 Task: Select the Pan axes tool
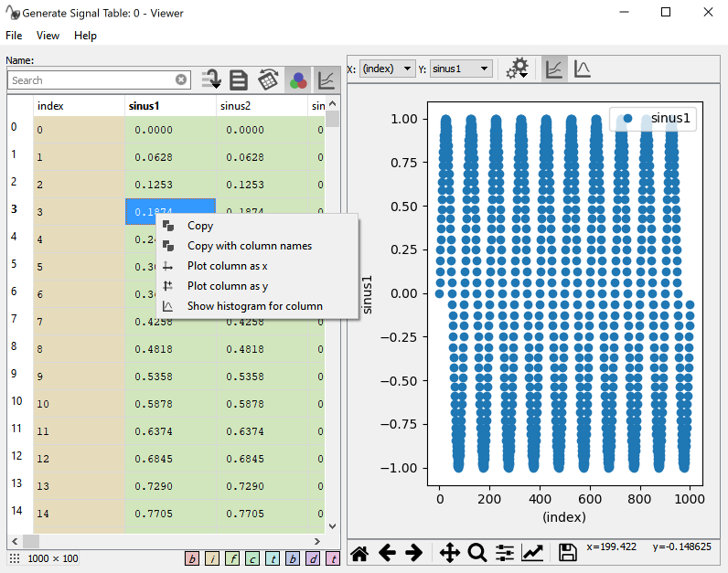click(x=449, y=552)
